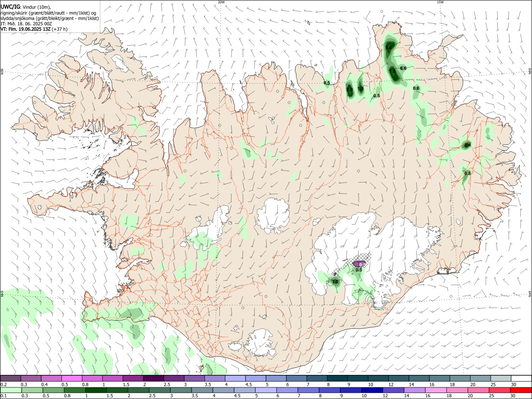The width and height of the screenshot is (532, 399).
Task: Click the '1.3' precipitation value on the map
Action: (x=360, y=89)
